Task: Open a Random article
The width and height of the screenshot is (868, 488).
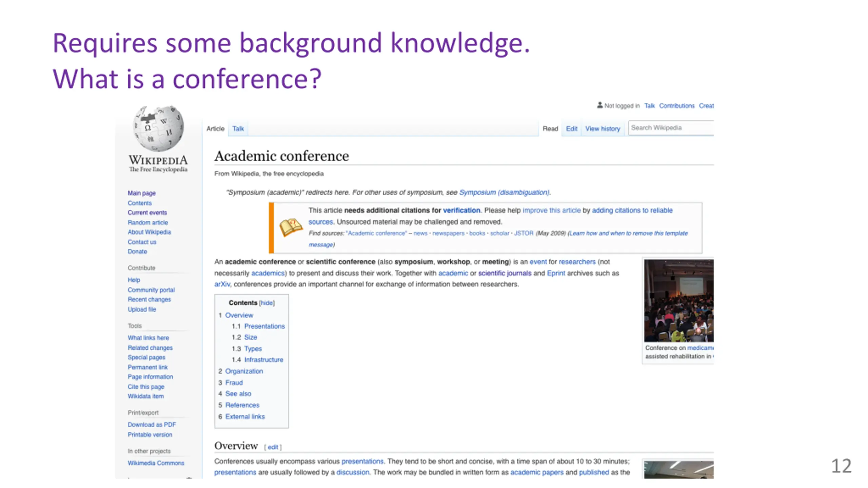Action: (148, 222)
